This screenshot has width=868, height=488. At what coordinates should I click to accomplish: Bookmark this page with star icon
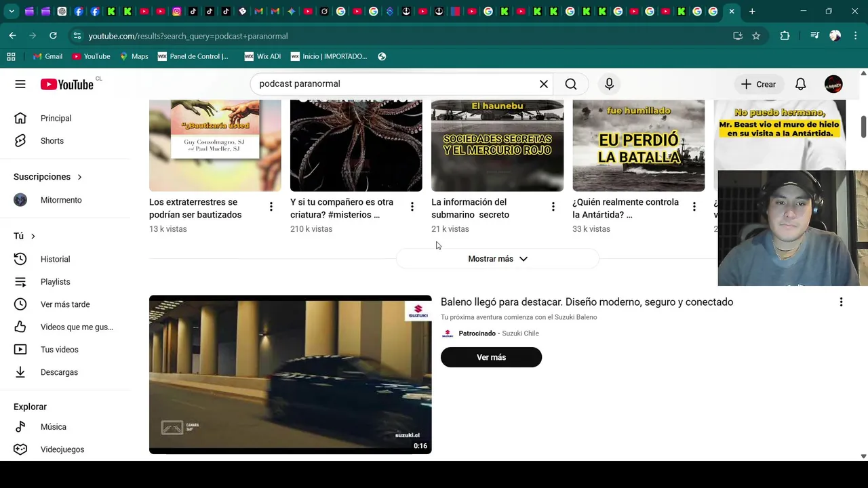[756, 36]
